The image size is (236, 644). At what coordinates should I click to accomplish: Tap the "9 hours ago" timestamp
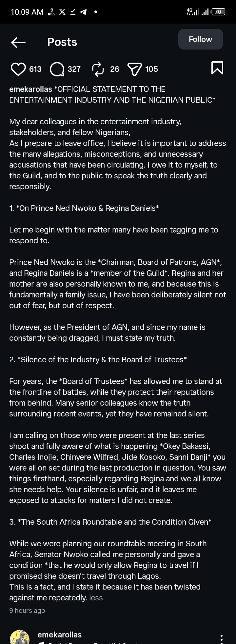[x=27, y=611]
